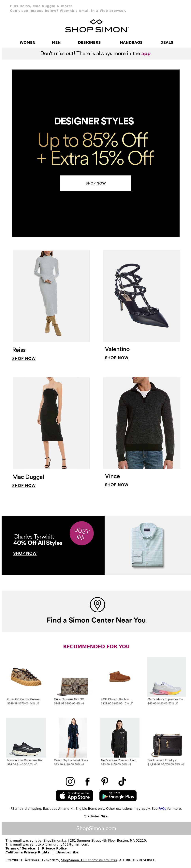Tap the Get it on Google Play badge
This screenshot has width=191, height=868.
click(118, 796)
